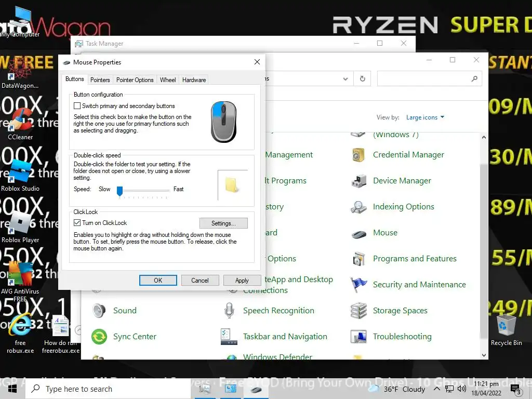Click the Taskbar and Navigation icon

click(x=229, y=337)
